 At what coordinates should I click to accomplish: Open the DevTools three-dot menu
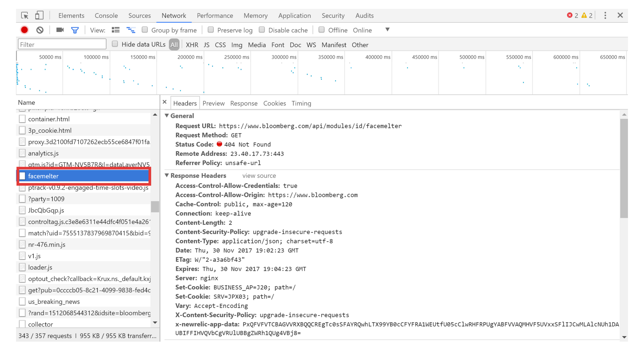point(605,15)
